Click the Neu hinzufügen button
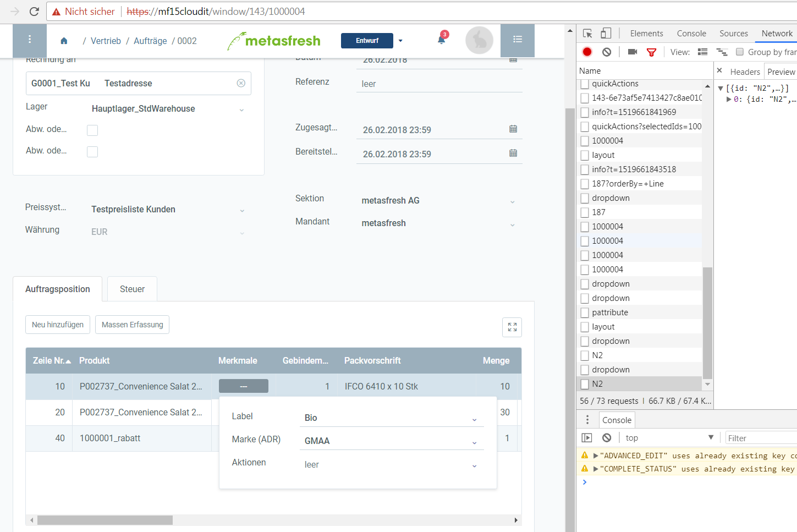The height and width of the screenshot is (532, 797). click(57, 325)
